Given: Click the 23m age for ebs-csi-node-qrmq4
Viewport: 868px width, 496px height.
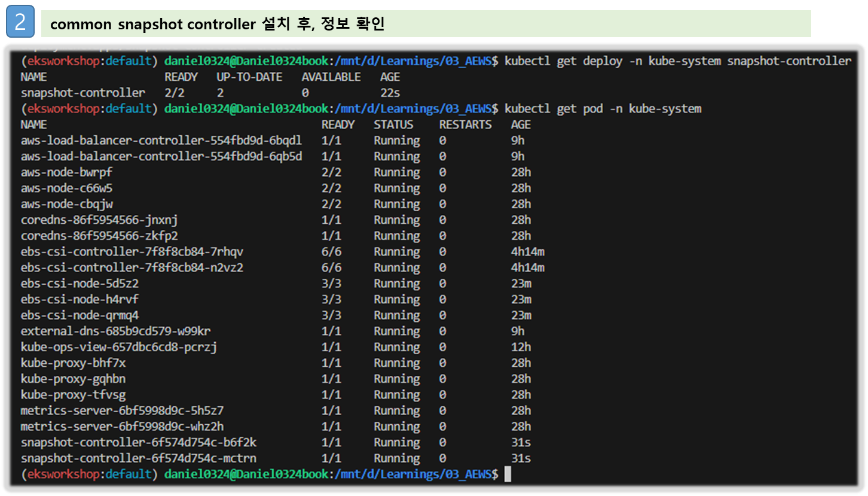Looking at the screenshot, I should point(521,315).
